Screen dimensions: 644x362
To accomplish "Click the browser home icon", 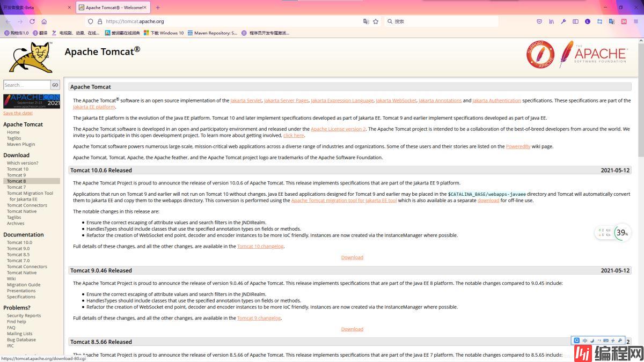I will (44, 21).
